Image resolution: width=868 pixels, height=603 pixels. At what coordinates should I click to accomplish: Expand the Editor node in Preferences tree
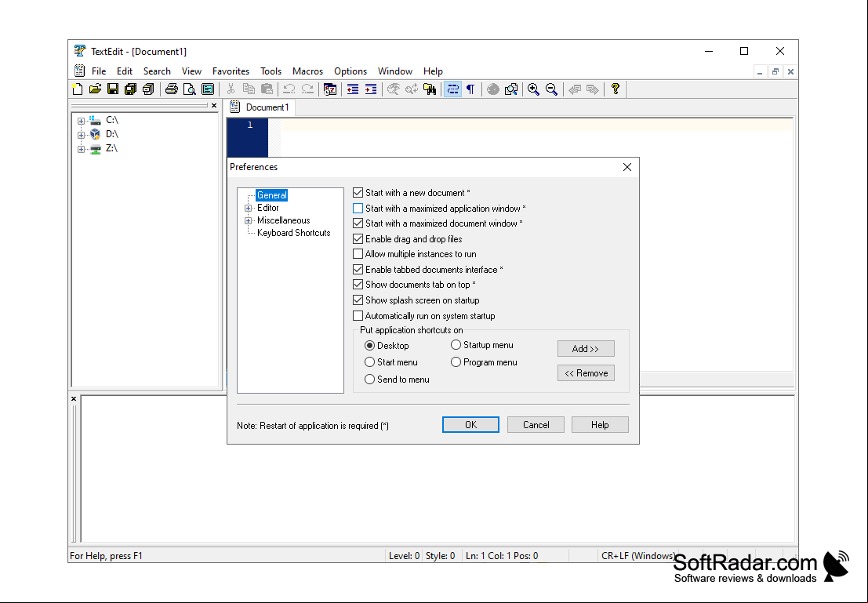coord(248,209)
